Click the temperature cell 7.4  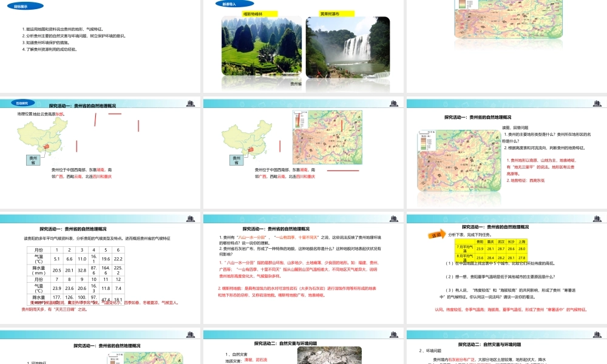118,288
